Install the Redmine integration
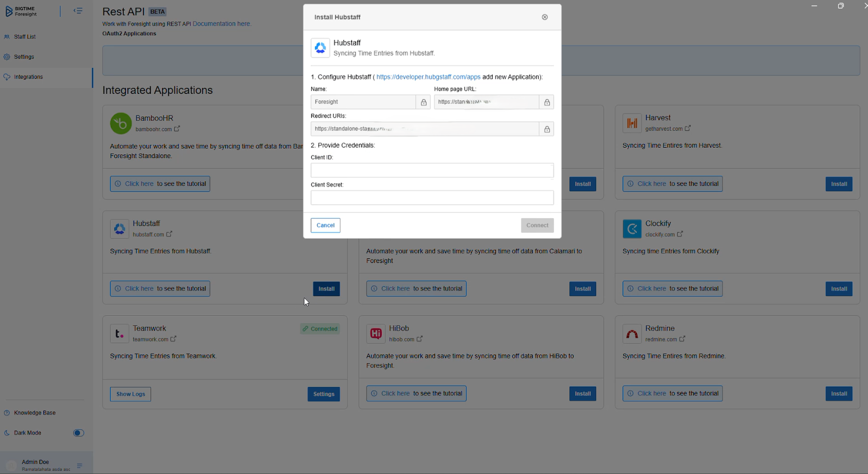868x474 pixels. [x=839, y=394]
